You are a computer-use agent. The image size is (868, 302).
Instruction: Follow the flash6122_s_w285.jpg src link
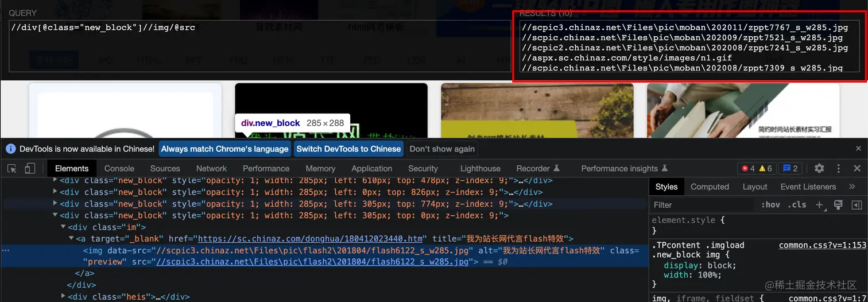[x=312, y=262]
